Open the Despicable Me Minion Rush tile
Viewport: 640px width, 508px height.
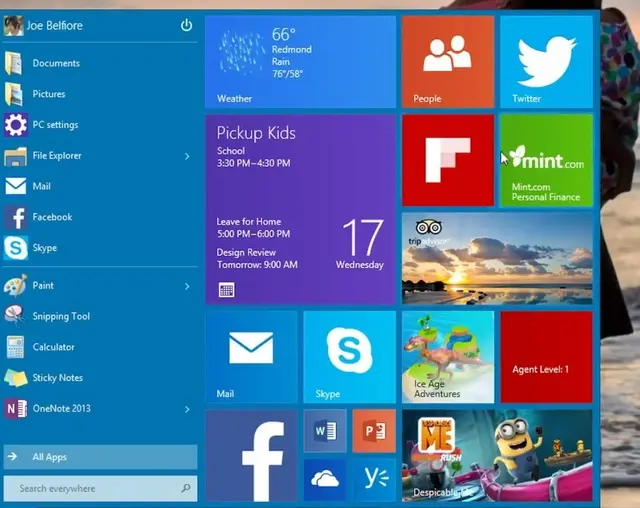(497, 455)
